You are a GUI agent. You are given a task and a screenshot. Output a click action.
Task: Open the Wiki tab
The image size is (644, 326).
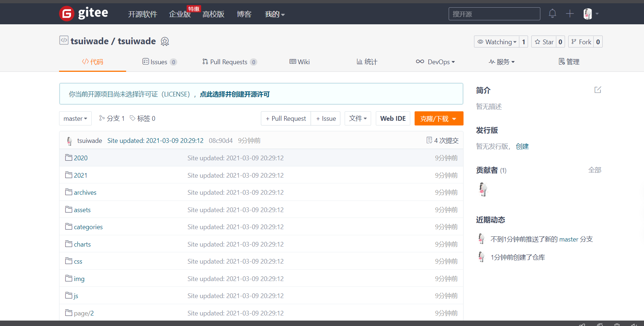pyautogui.click(x=299, y=62)
